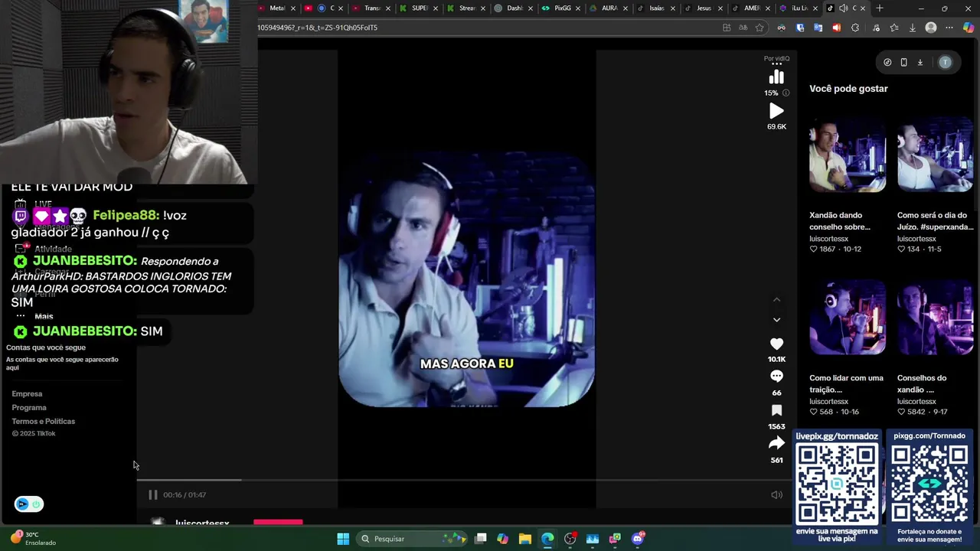Open the Windows Start menu
980x551 pixels.
click(x=343, y=539)
